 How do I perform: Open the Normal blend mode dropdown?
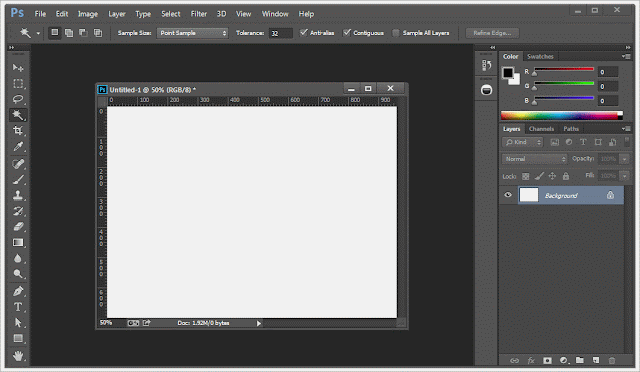tap(534, 159)
